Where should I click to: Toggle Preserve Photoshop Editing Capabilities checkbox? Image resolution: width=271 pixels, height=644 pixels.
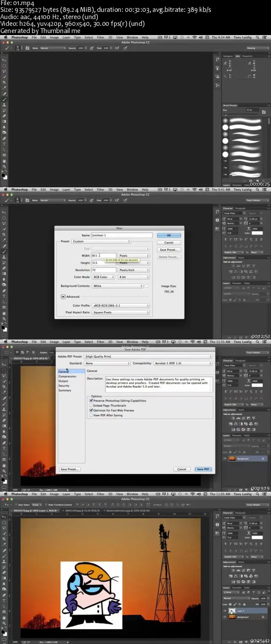91,400
